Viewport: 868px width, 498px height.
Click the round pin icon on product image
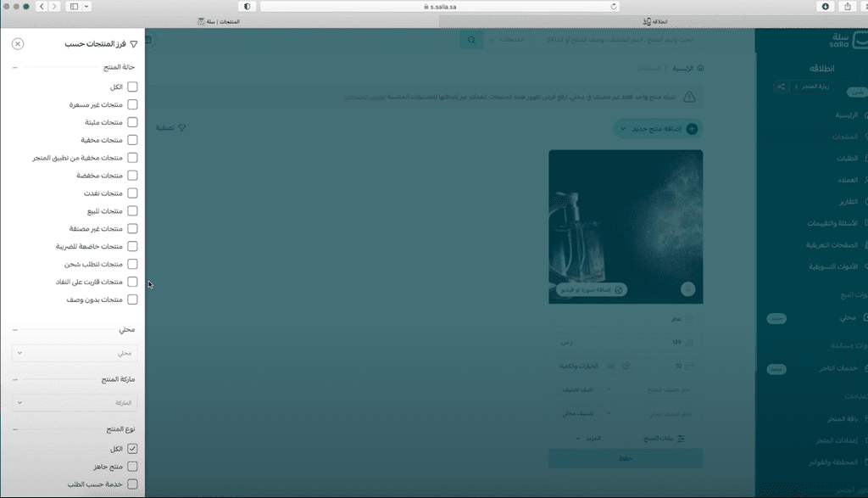pyautogui.click(x=687, y=289)
